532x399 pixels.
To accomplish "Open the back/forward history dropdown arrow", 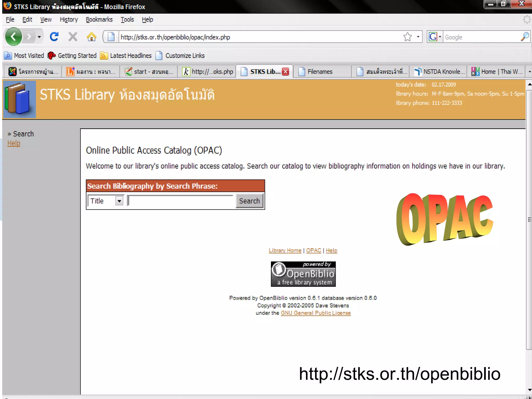I will coord(39,37).
